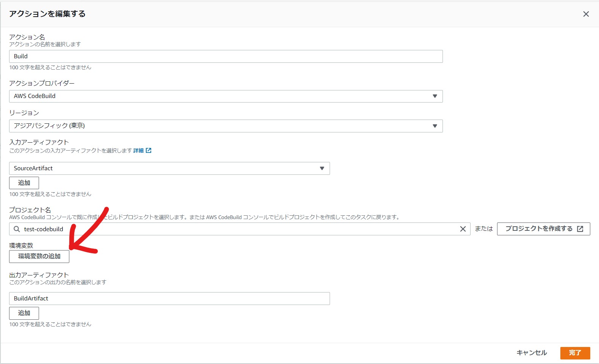Confirm with the orange 完了 button
Screen dimensions: 599x364
tap(575, 353)
